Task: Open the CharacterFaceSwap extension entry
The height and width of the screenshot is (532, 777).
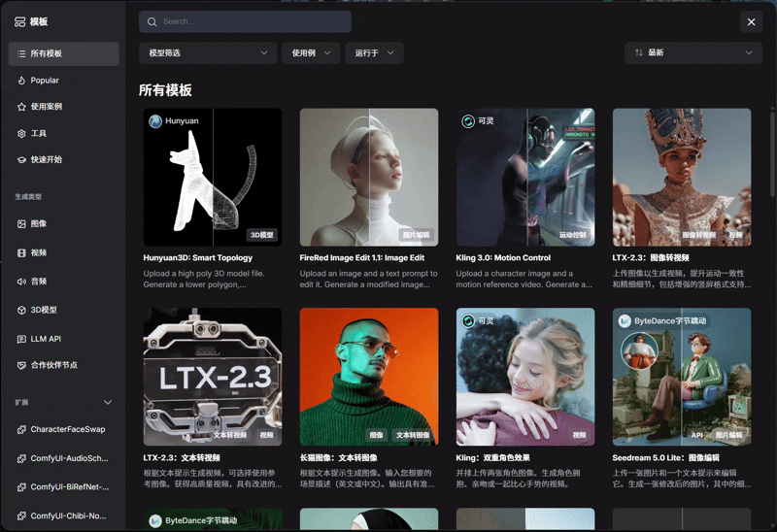Action: coord(67,429)
